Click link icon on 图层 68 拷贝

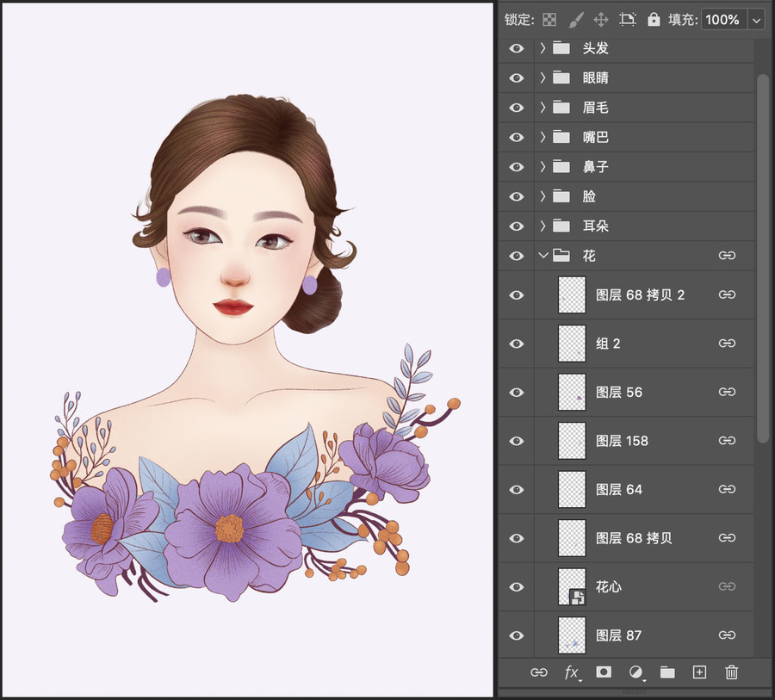tap(727, 538)
